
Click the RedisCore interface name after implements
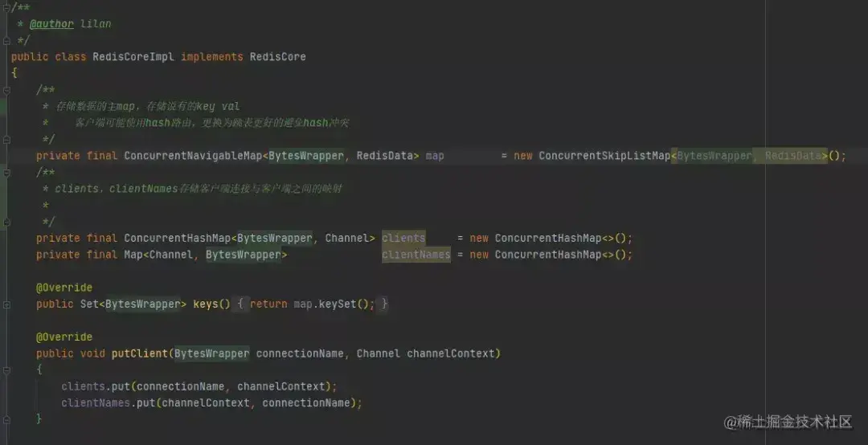[x=277, y=57]
